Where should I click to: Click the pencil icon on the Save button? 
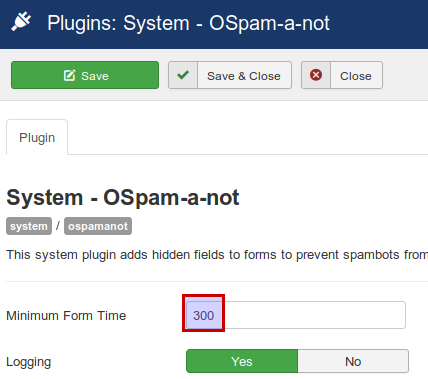(x=70, y=76)
